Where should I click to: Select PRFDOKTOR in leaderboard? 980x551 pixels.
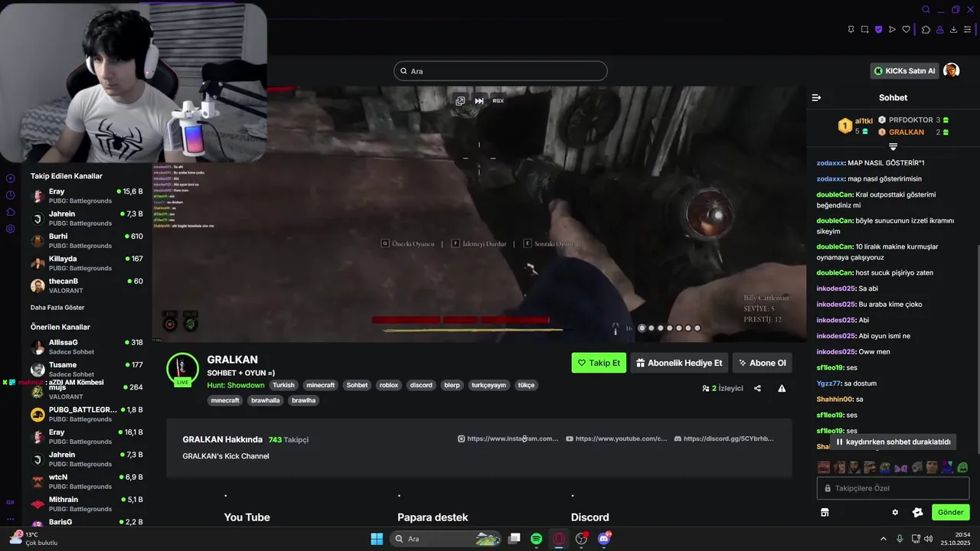tap(913, 120)
